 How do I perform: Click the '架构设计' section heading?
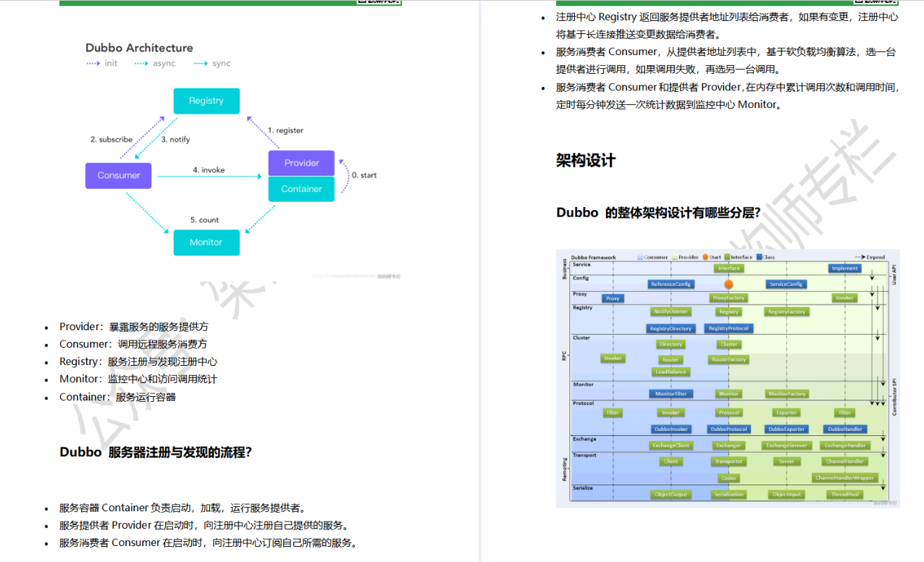[586, 161]
